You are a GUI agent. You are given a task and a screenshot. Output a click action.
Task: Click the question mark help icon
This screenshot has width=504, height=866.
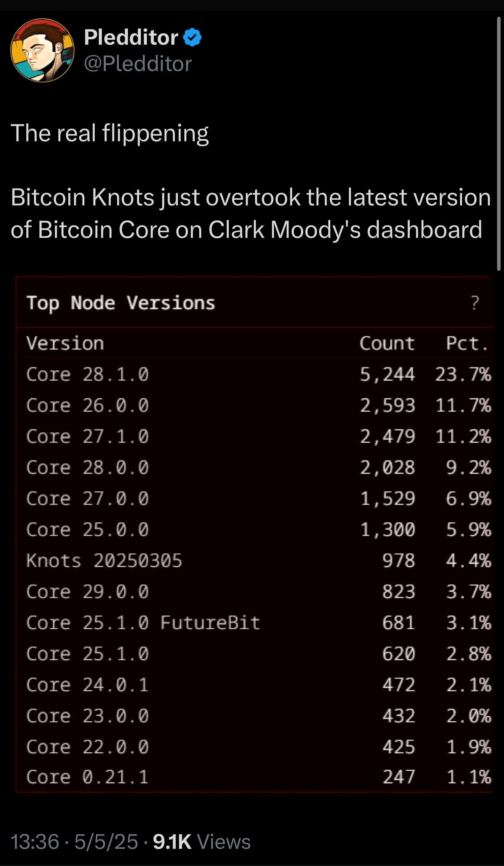pyautogui.click(x=475, y=303)
